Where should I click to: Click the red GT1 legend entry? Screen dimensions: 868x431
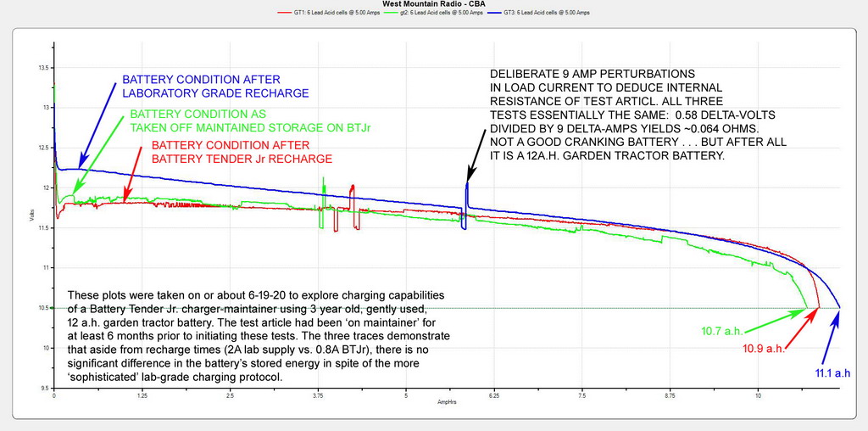tap(337, 14)
